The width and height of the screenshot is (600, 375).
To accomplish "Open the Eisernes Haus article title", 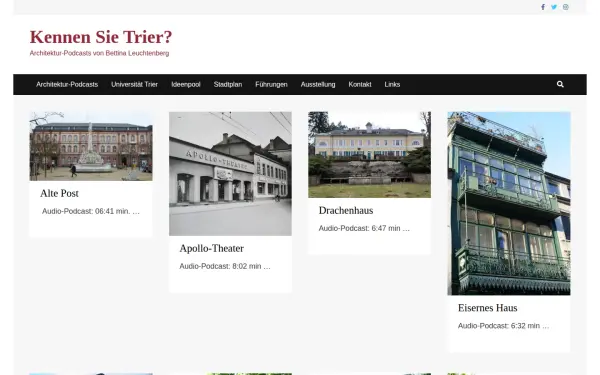I will pos(488,308).
